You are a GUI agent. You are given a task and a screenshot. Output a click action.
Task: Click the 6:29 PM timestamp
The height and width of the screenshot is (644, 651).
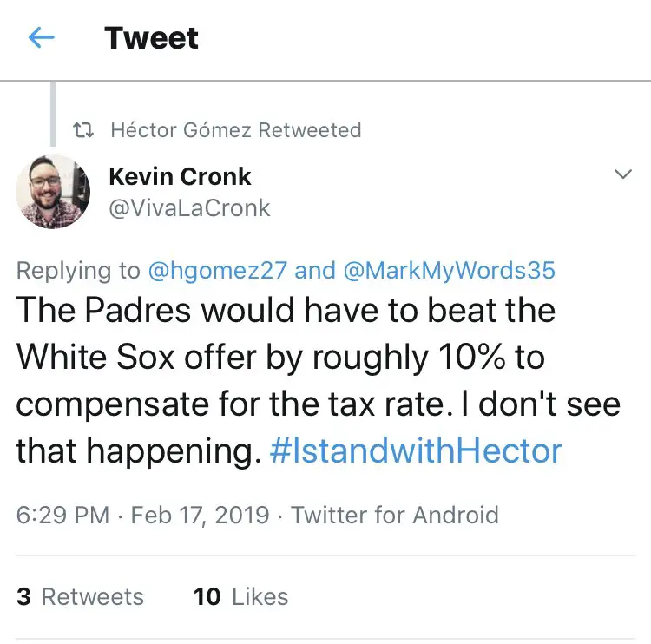62,515
